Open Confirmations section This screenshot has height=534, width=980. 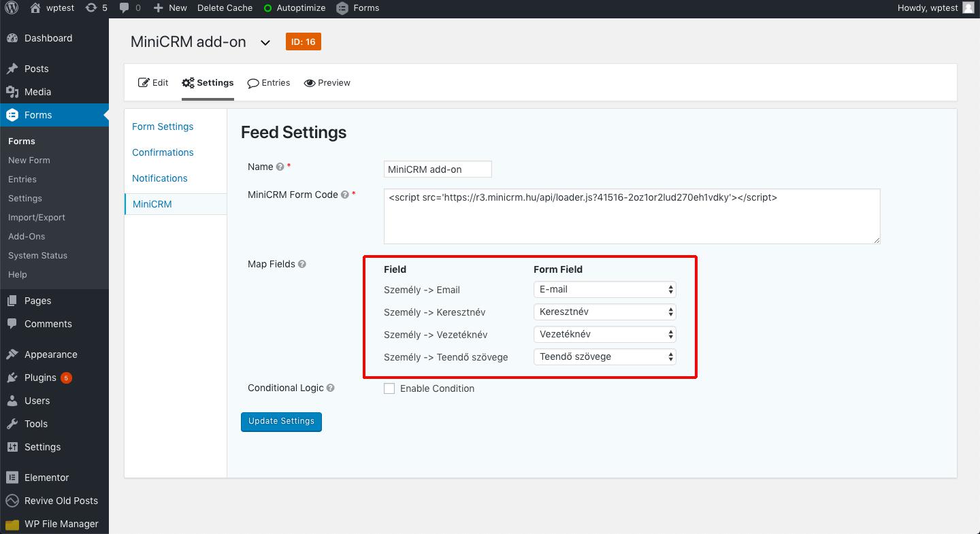pos(163,152)
